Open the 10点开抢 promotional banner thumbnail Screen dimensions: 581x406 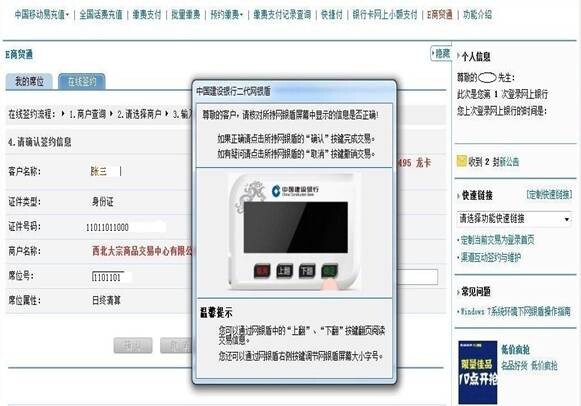[x=478, y=372]
